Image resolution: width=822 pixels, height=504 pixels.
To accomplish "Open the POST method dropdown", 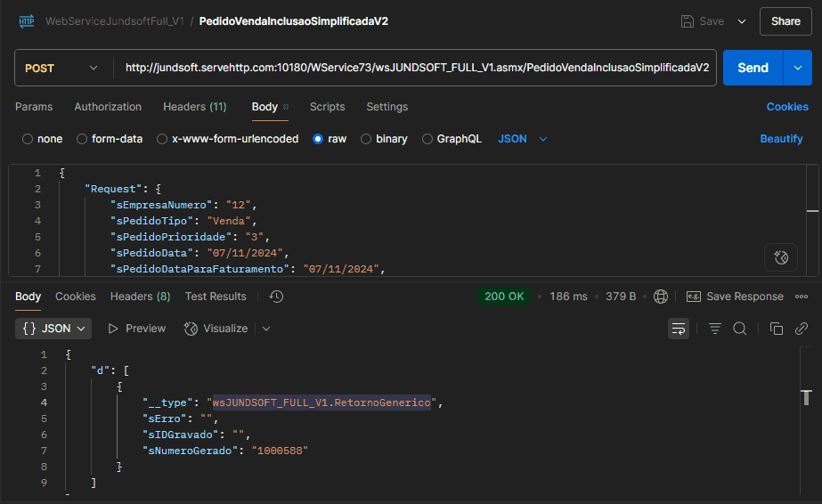I will coord(62,68).
